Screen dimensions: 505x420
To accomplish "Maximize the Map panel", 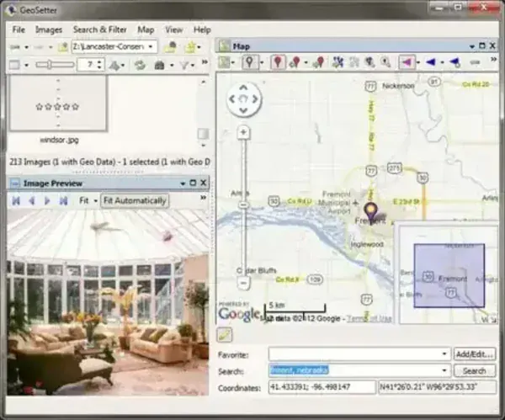I will (482, 46).
